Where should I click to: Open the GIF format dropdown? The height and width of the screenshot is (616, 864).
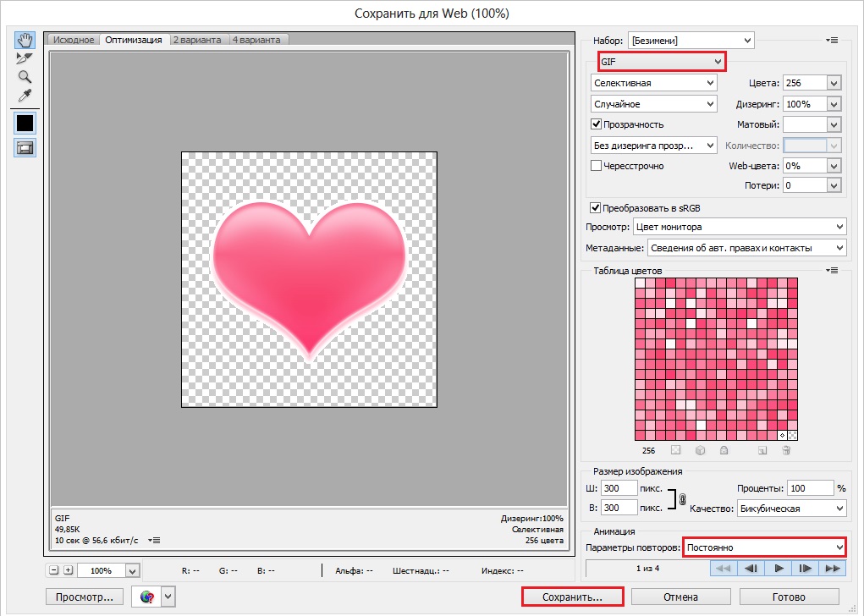point(662,61)
